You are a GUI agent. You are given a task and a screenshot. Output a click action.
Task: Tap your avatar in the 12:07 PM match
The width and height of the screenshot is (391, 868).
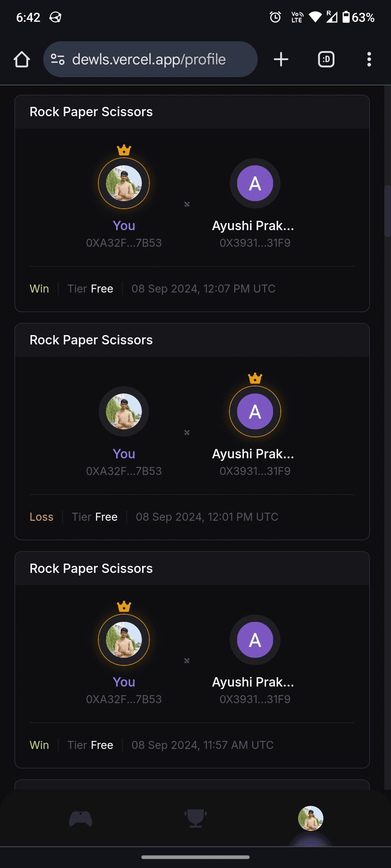(x=124, y=183)
